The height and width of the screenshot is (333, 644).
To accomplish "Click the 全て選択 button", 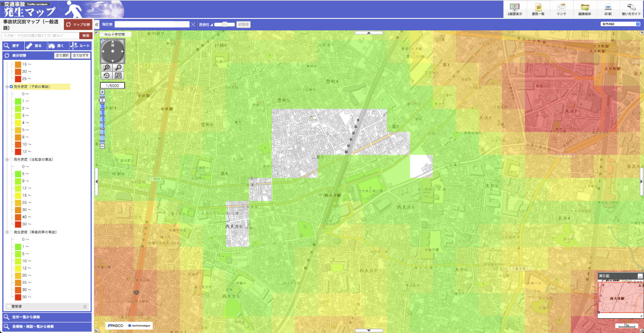I will tap(62, 55).
